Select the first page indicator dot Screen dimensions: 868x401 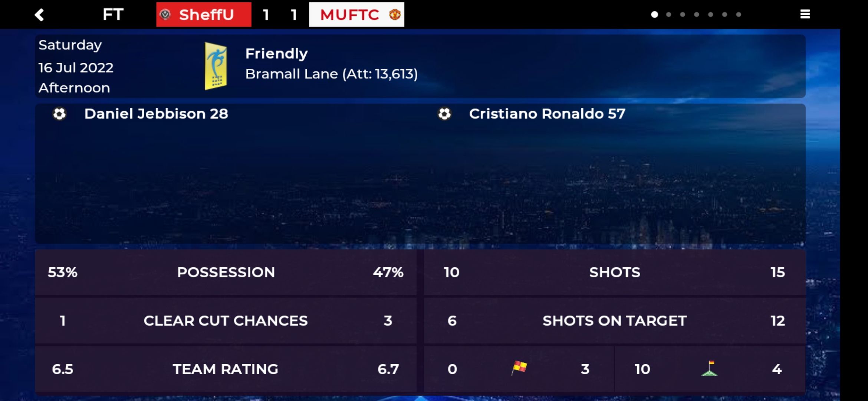tap(655, 14)
